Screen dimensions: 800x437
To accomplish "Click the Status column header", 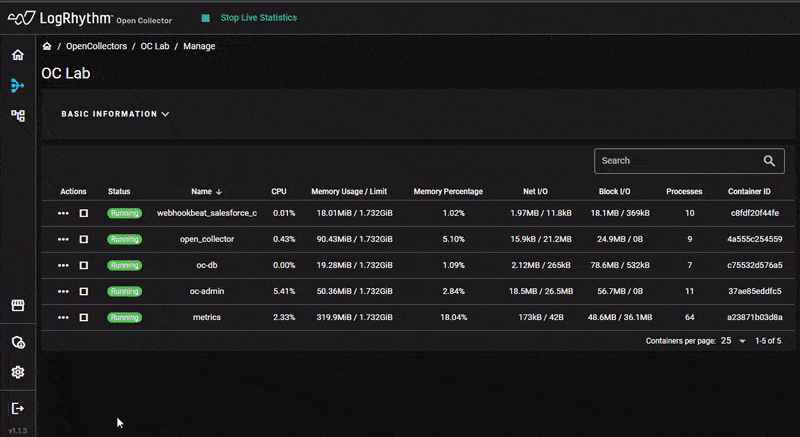I will click(x=119, y=192).
